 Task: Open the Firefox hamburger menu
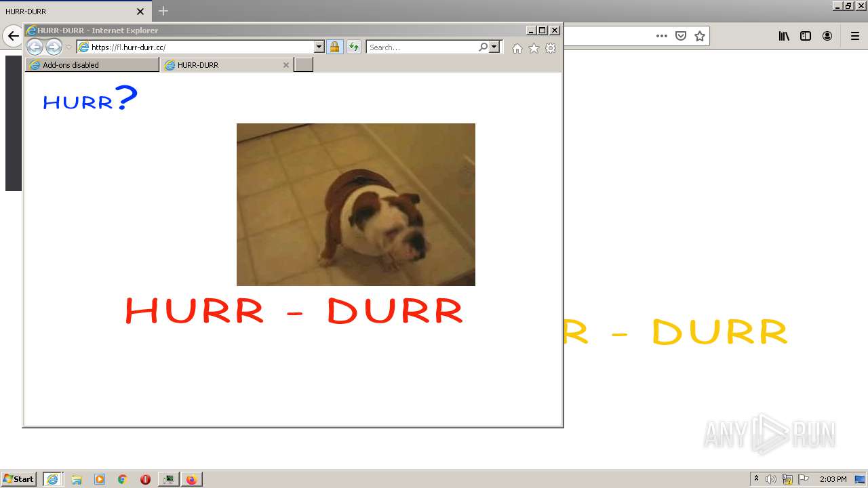tap(855, 36)
